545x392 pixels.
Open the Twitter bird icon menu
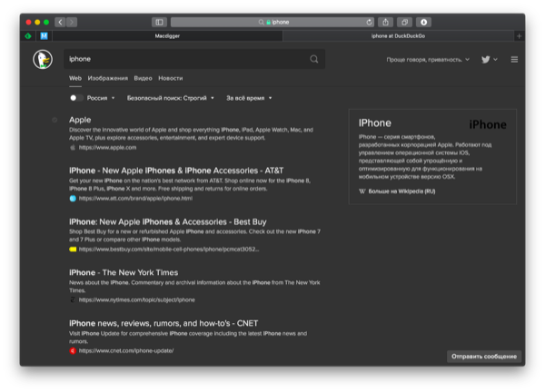486,60
